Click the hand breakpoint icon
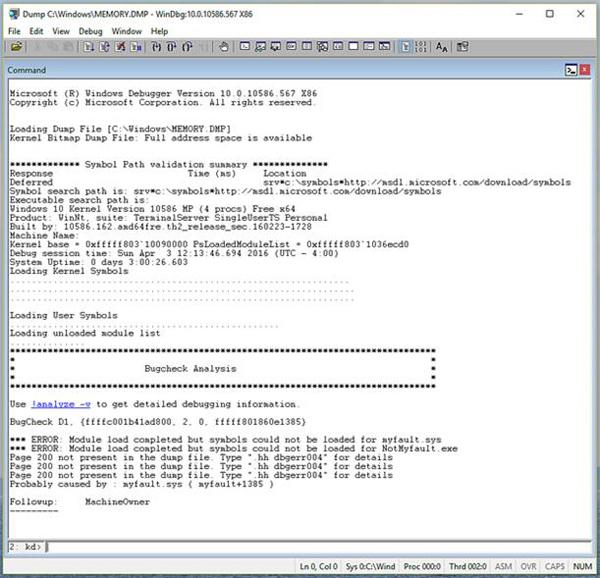 tap(223, 46)
